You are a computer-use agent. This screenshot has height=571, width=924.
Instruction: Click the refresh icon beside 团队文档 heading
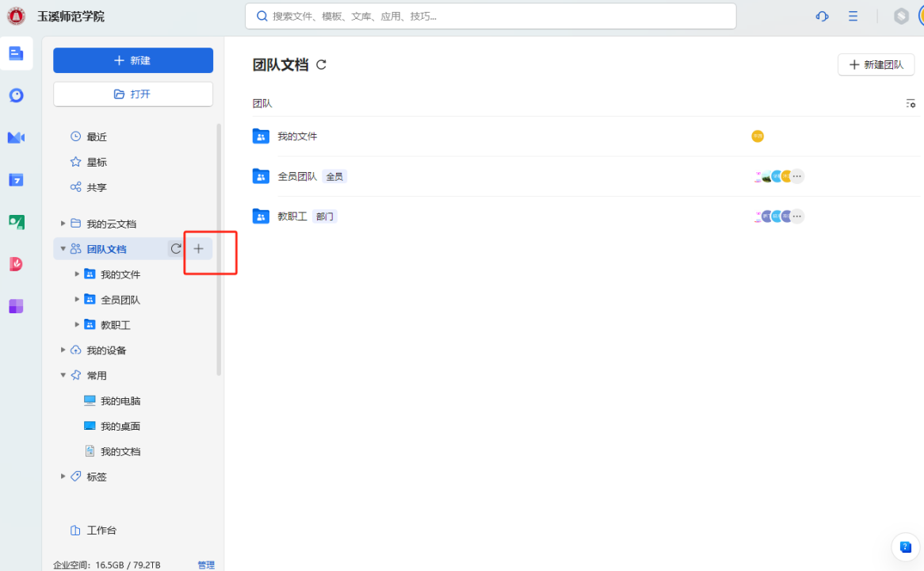(321, 65)
